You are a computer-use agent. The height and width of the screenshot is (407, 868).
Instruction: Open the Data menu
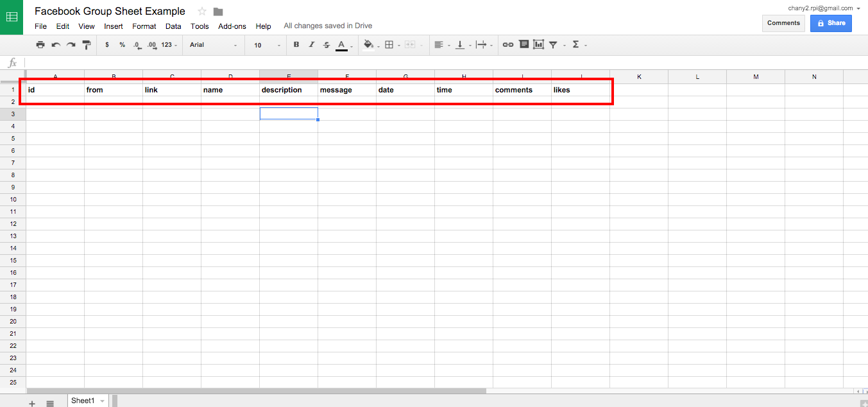coord(173,26)
